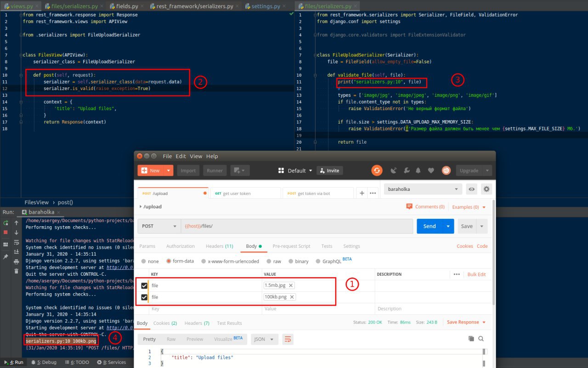Open Postman View menu
This screenshot has height=368, width=588.
[x=196, y=156]
